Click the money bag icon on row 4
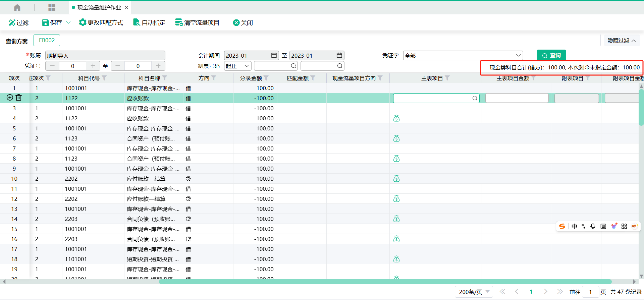 click(x=396, y=118)
